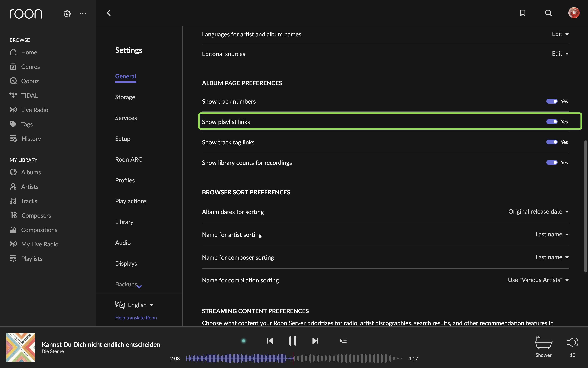Open Album dates for sorting dropdown
Image resolution: width=588 pixels, height=368 pixels.
[538, 212]
